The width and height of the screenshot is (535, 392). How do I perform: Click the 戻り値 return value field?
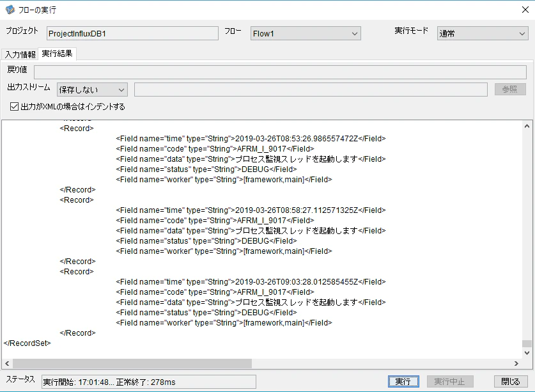280,72
